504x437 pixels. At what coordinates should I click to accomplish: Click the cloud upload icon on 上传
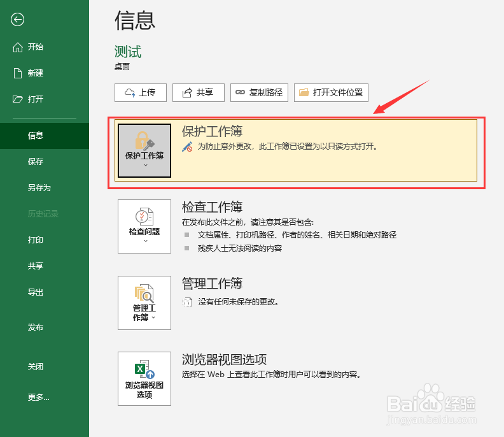pos(130,92)
